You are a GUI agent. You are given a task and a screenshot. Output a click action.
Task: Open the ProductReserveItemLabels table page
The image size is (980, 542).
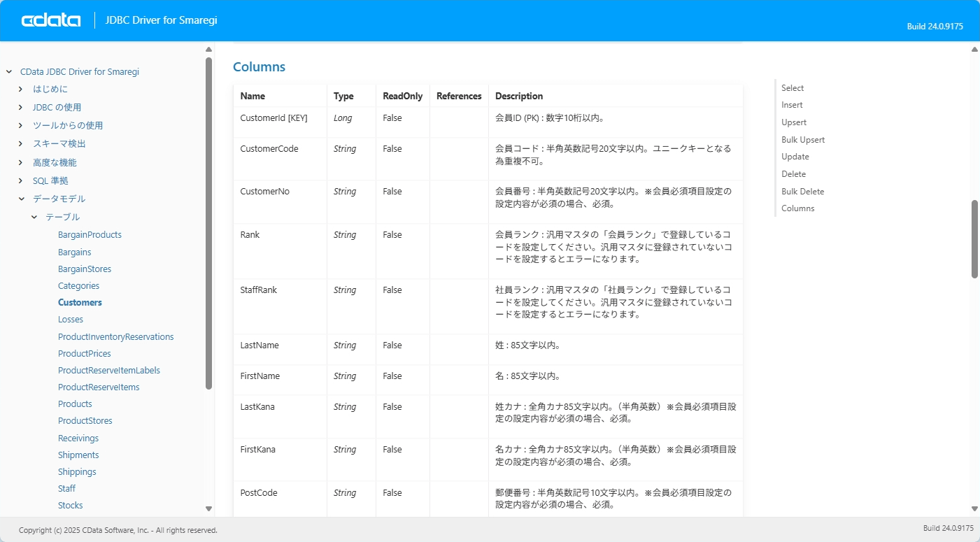[109, 370]
